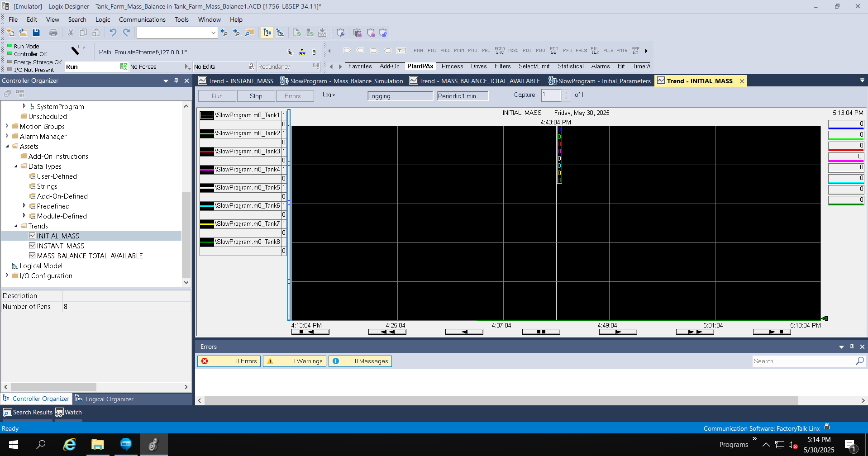Click the Redo arrow icon
The width and height of the screenshot is (868, 456).
click(x=126, y=33)
